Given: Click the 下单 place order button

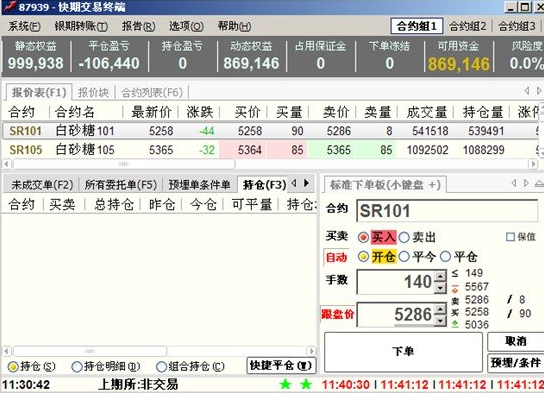Looking at the screenshot, I should tap(403, 352).
